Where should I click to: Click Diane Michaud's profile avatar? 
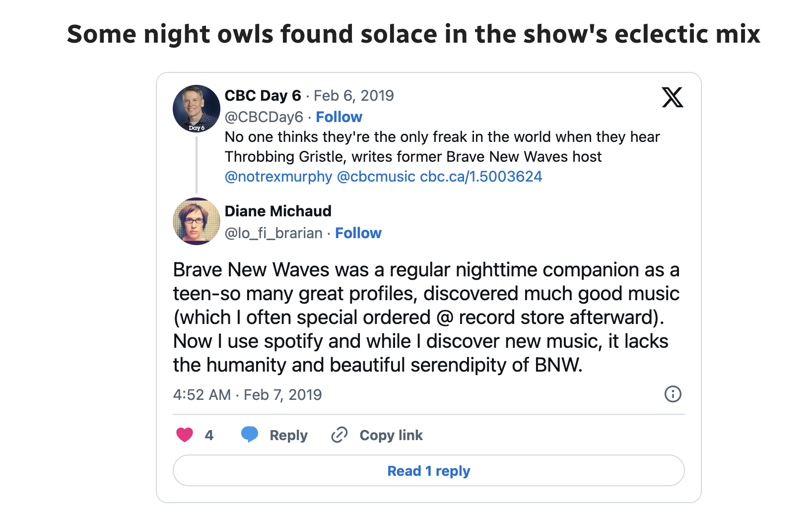[197, 221]
